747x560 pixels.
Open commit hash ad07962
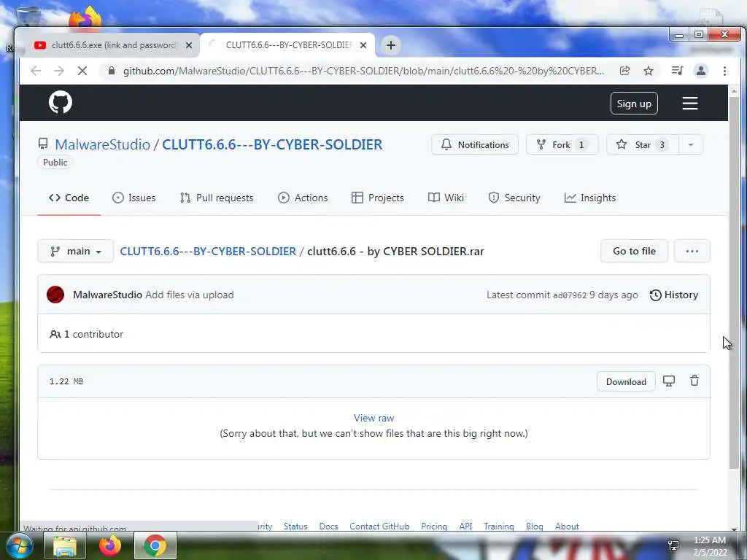570,295
